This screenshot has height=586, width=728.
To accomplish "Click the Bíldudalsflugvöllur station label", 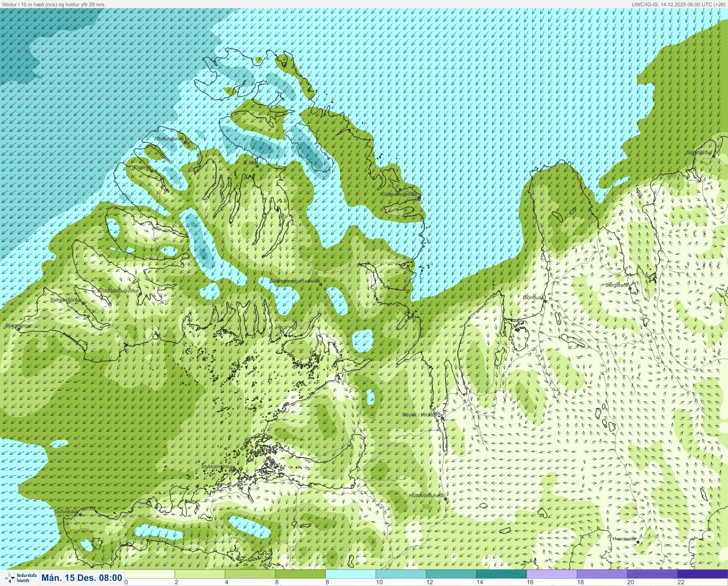I will 118,290.
